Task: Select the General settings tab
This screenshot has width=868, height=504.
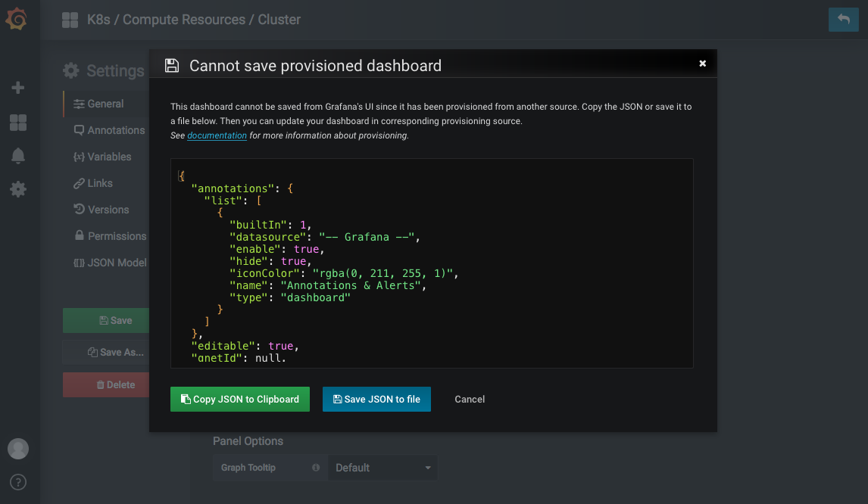Action: (105, 104)
